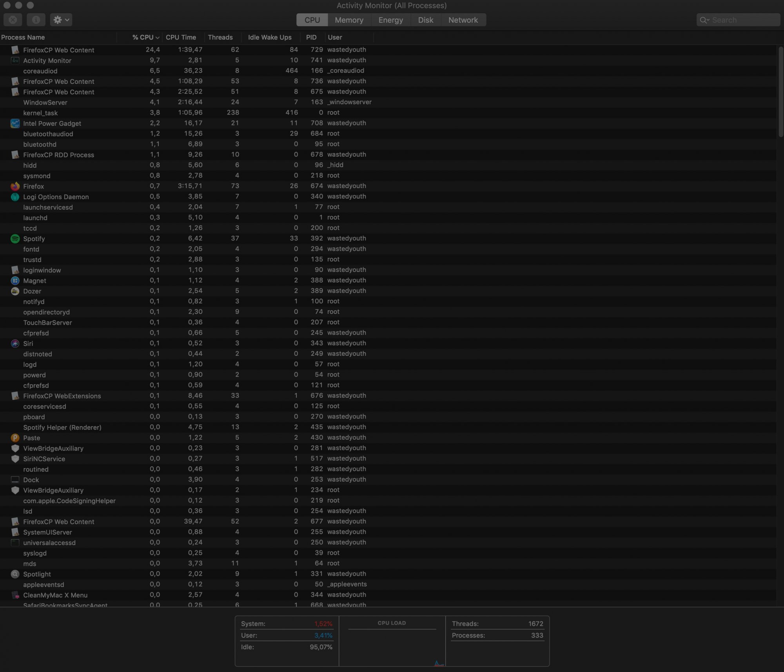Select FirefoxCP Web Content icon with PID 736
The height and width of the screenshot is (672, 784).
point(15,82)
